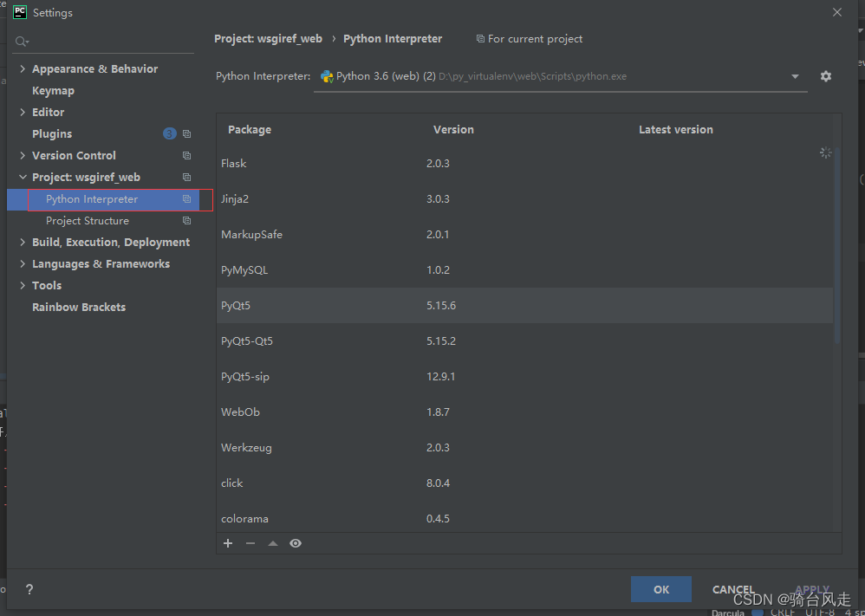The width and height of the screenshot is (865, 616).
Task: Expand the Editor section
Action: [x=23, y=112]
